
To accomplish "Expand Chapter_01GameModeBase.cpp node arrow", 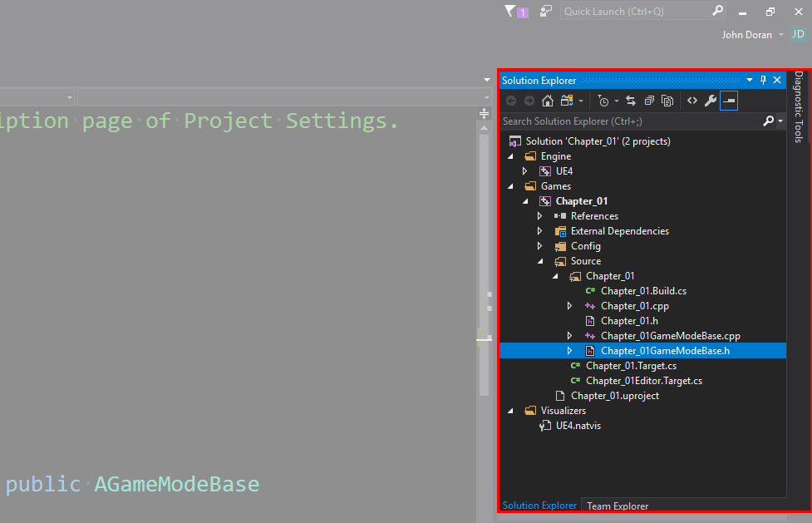I will pos(570,336).
